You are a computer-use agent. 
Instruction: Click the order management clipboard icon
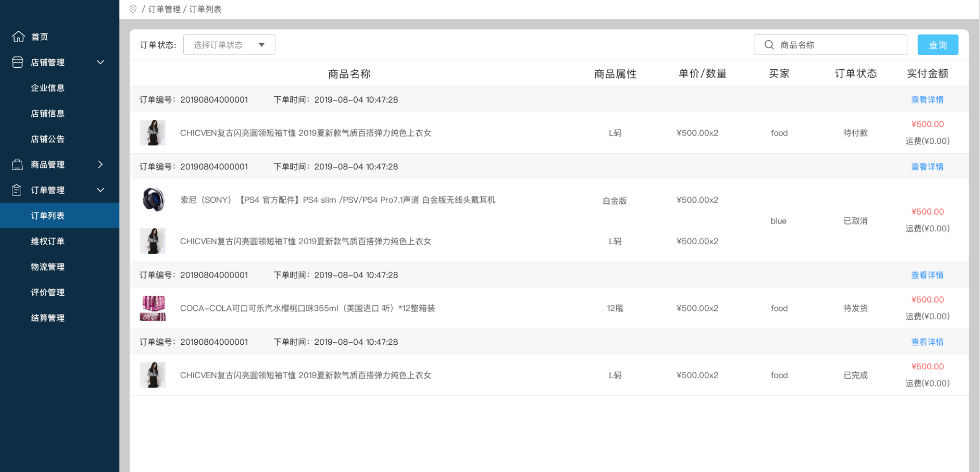[x=17, y=190]
